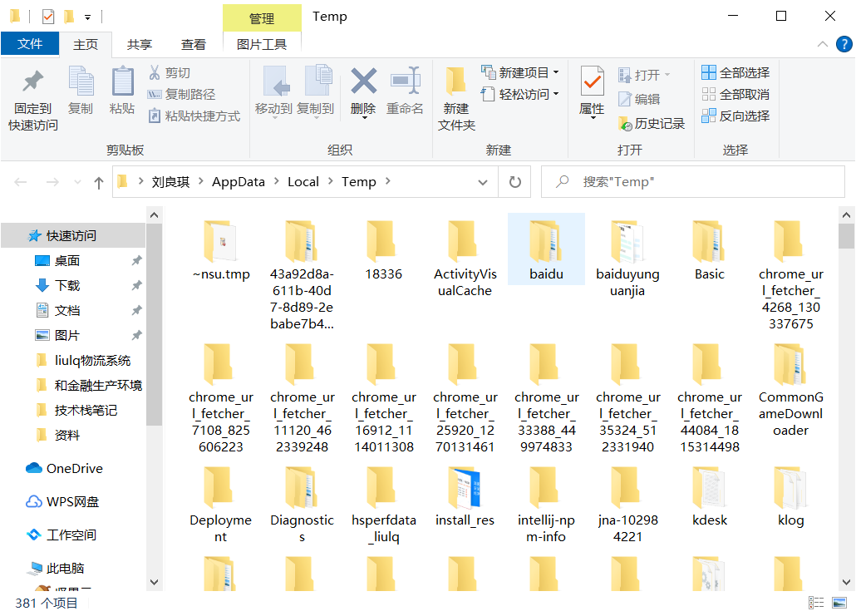Viewport: 856px width, 616px height.
Task: Select OneDrive in navigation pane
Action: click(x=73, y=469)
